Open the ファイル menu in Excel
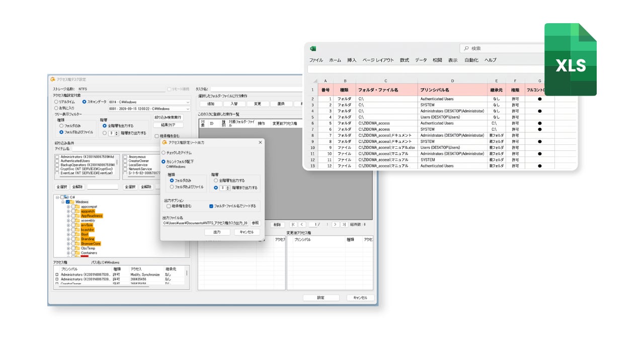Screen dimensions: 644x337 (316, 60)
